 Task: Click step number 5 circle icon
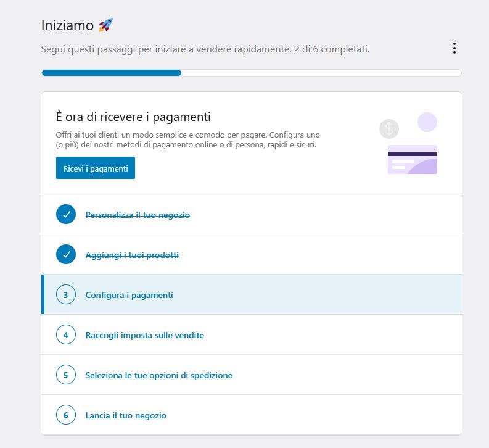(x=66, y=375)
